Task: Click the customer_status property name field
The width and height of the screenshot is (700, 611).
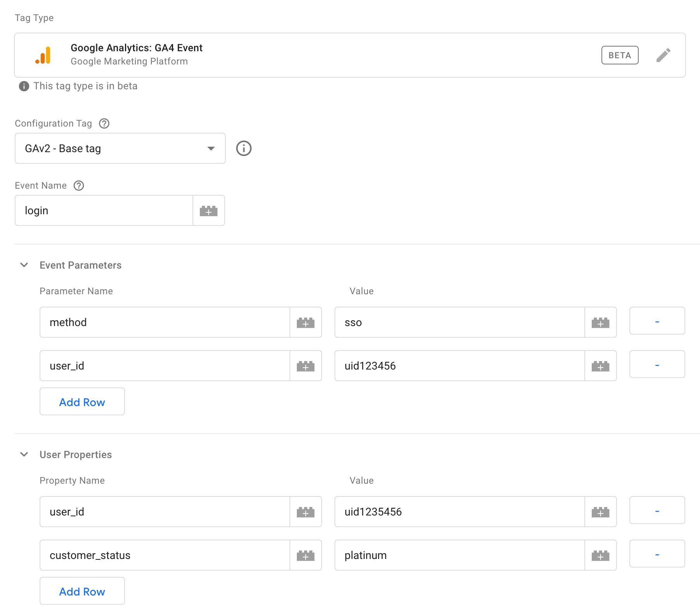Action: 165,555
